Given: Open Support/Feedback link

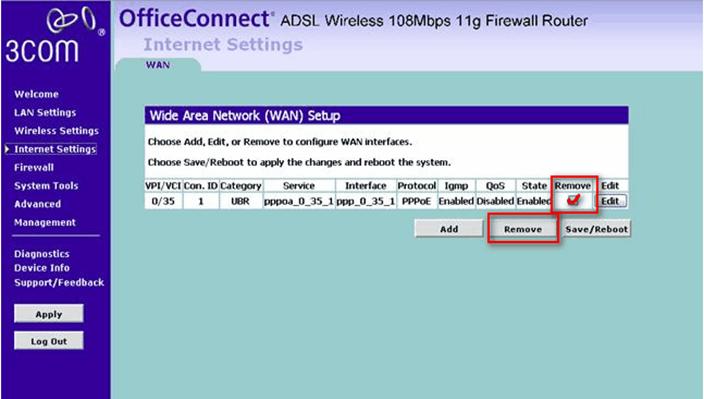Looking at the screenshot, I should (x=59, y=283).
